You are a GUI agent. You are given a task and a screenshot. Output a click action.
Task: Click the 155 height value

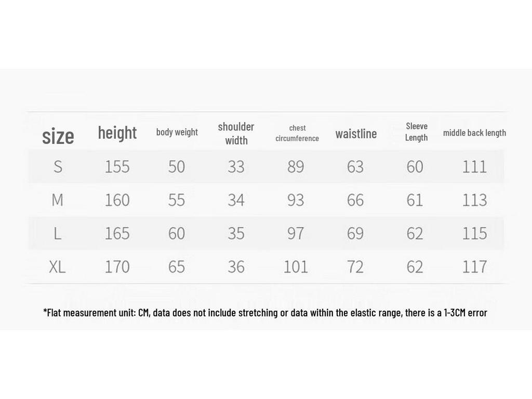click(x=117, y=167)
